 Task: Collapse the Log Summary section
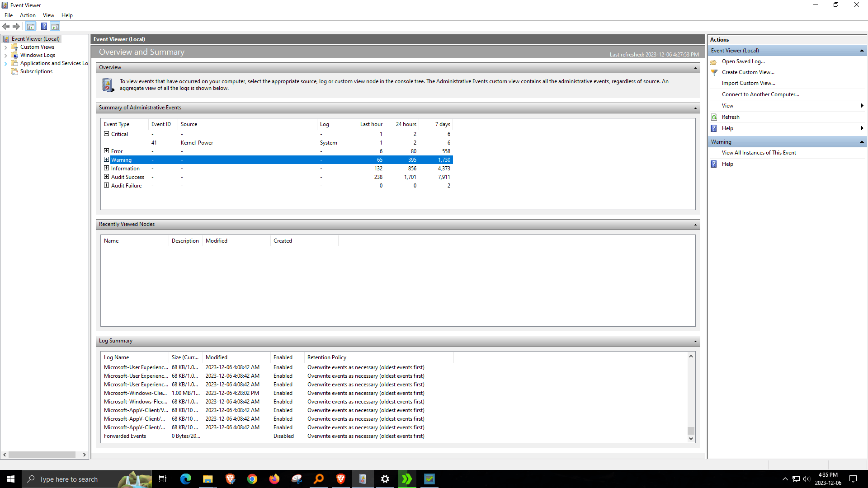[695, 341]
